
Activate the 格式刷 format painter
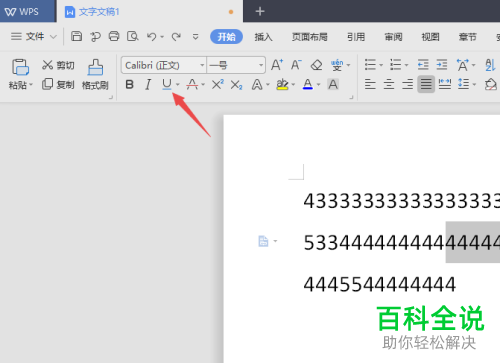tap(95, 74)
